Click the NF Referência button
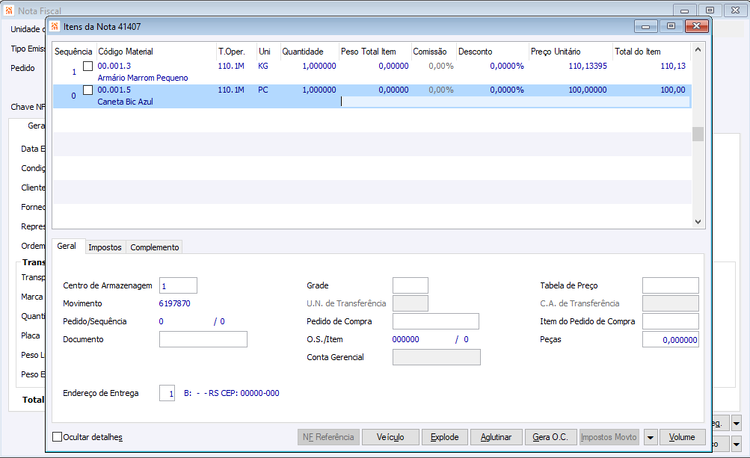 (328, 437)
